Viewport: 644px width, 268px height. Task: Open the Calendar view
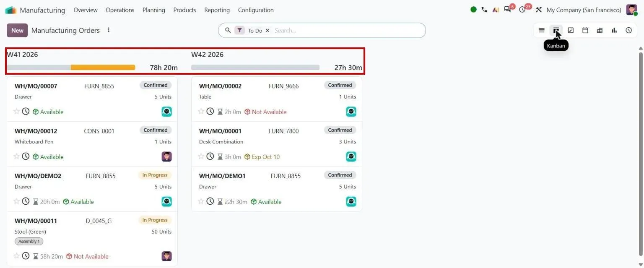pyautogui.click(x=585, y=30)
